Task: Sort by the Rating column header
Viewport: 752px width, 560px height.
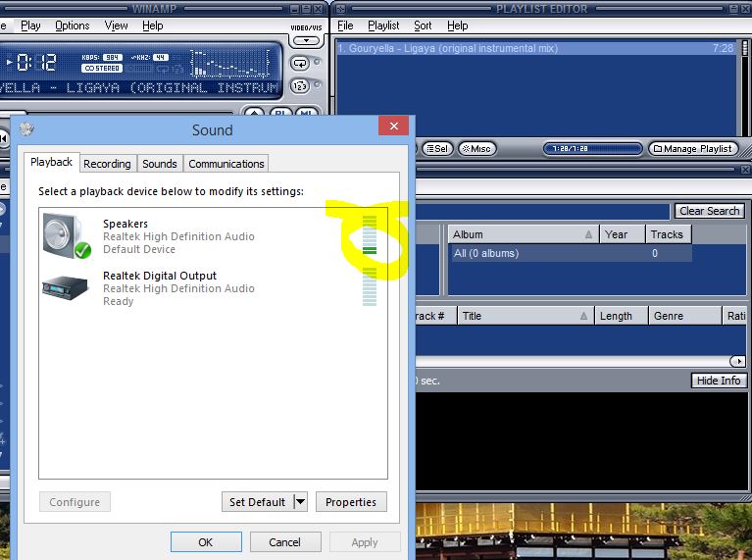Action: (734, 316)
